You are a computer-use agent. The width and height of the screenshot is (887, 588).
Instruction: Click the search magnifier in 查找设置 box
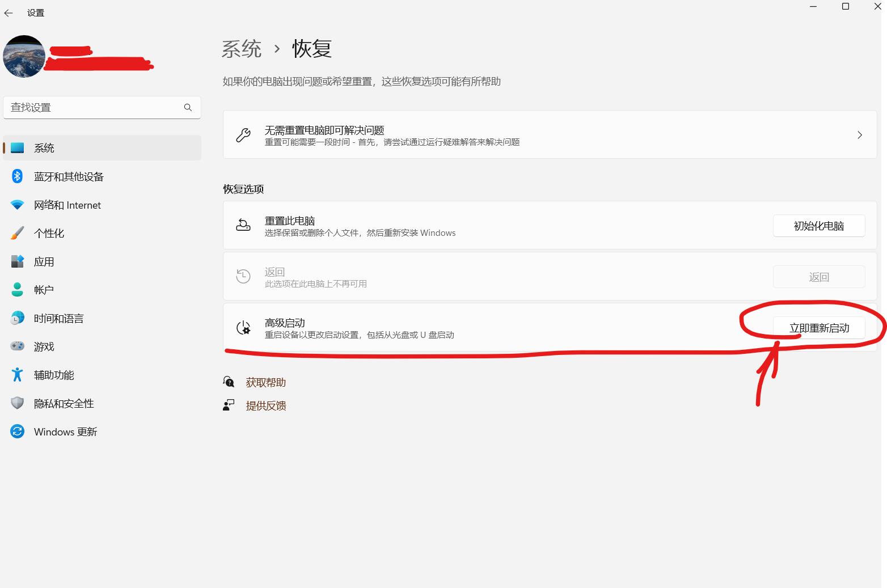tap(188, 107)
